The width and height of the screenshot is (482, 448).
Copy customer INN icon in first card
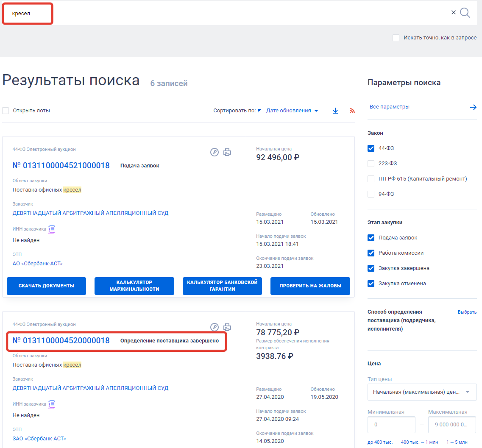point(52,229)
